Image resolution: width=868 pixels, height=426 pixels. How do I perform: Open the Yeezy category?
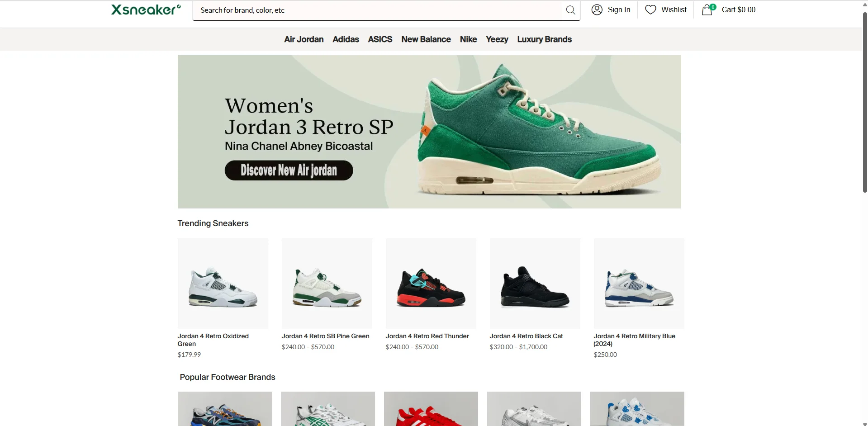497,39
